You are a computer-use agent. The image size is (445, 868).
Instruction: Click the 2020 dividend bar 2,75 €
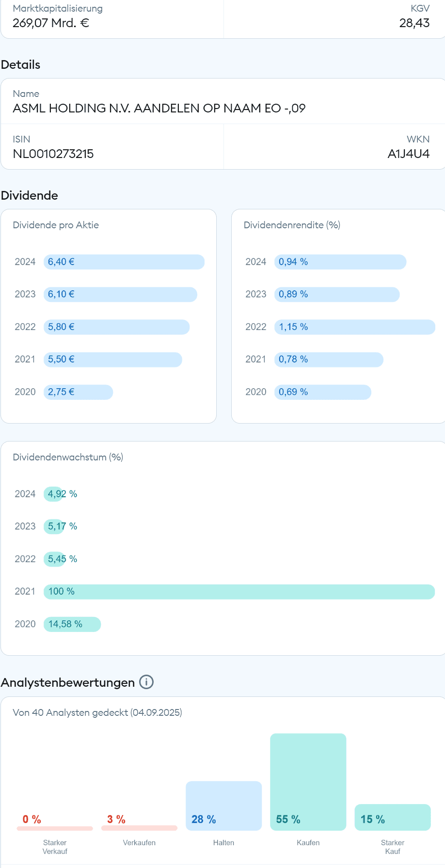coord(79,392)
